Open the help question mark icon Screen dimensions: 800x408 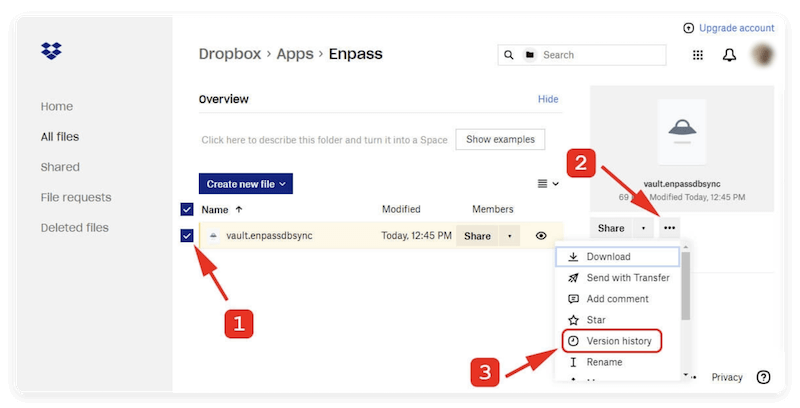pyautogui.click(x=763, y=377)
